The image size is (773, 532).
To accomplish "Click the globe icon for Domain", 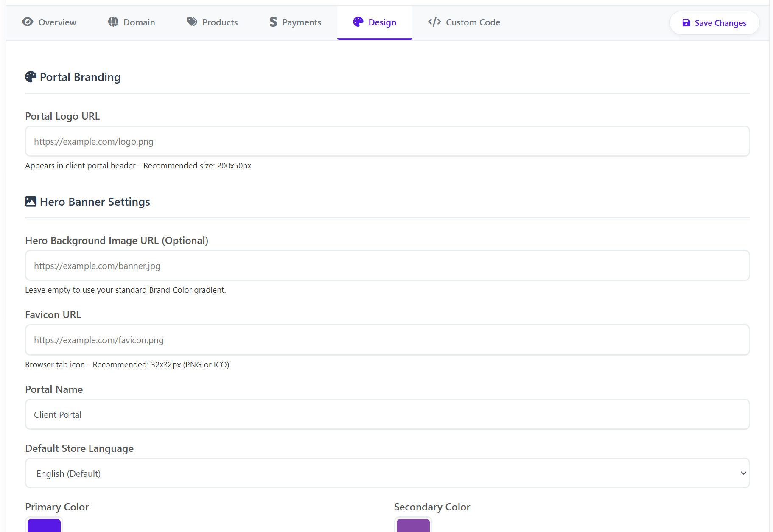I will click(113, 22).
